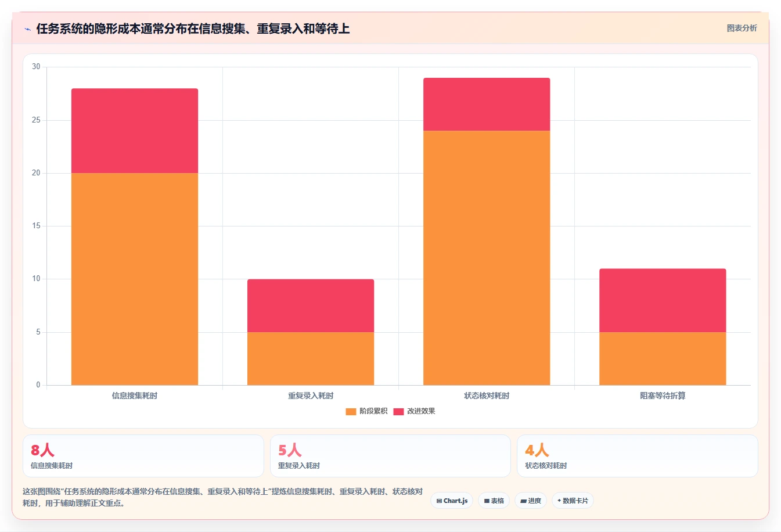Image resolution: width=781 pixels, height=532 pixels.
Task: Click the icon inside the 进度 chip
Action: (x=523, y=501)
